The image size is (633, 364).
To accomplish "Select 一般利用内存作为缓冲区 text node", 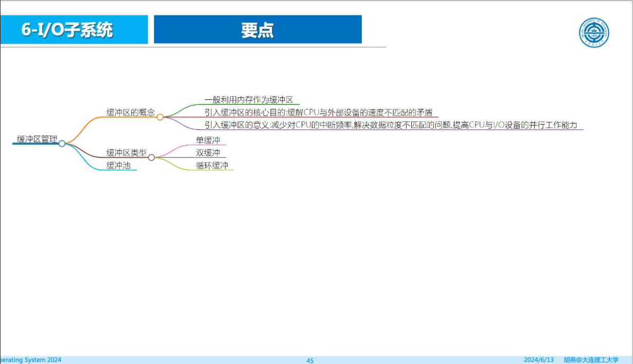I will pos(249,100).
